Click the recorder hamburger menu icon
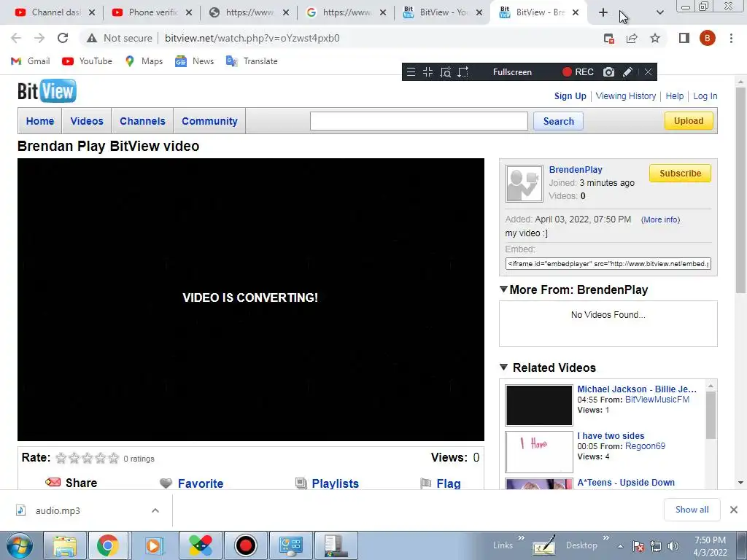Image resolution: width=747 pixels, height=560 pixels. tap(411, 72)
